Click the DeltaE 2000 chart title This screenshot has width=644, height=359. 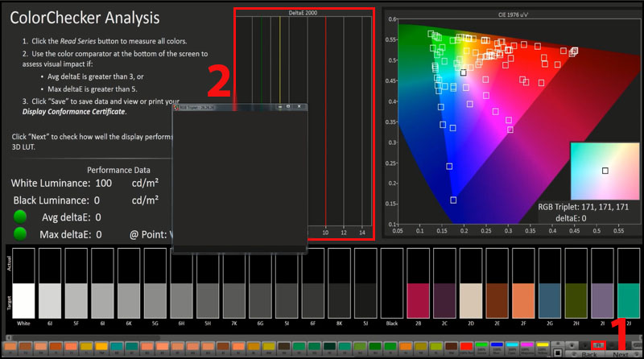point(303,13)
